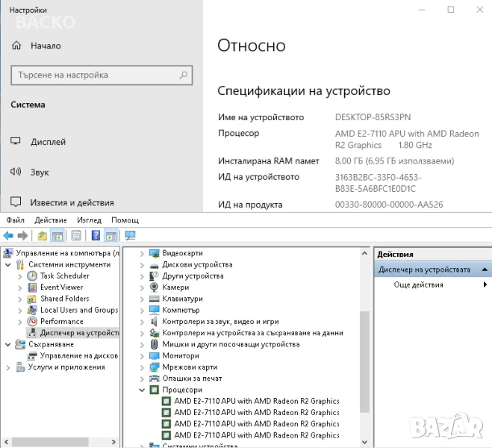The height and width of the screenshot is (448, 492).
Task: Open Дисплей settings in the sidebar
Action: click(x=48, y=142)
